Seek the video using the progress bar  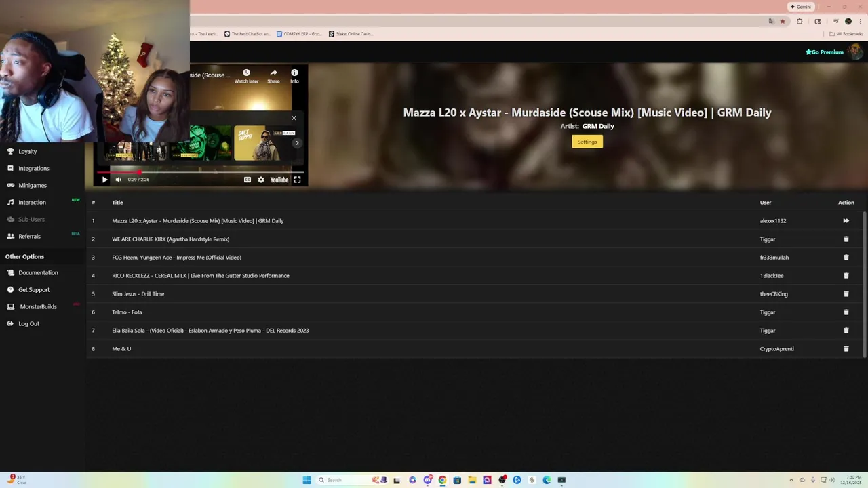tap(200, 171)
